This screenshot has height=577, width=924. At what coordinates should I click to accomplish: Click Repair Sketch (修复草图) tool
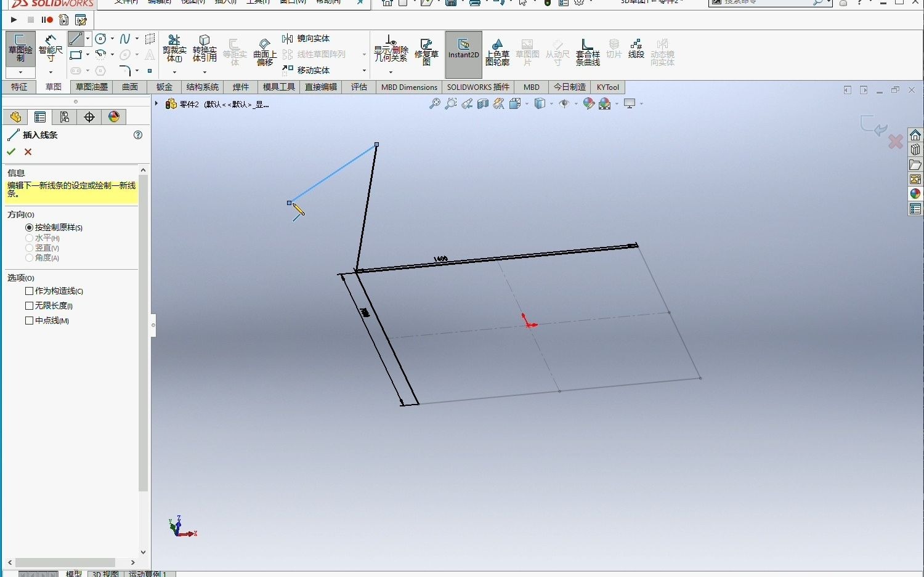(x=426, y=52)
